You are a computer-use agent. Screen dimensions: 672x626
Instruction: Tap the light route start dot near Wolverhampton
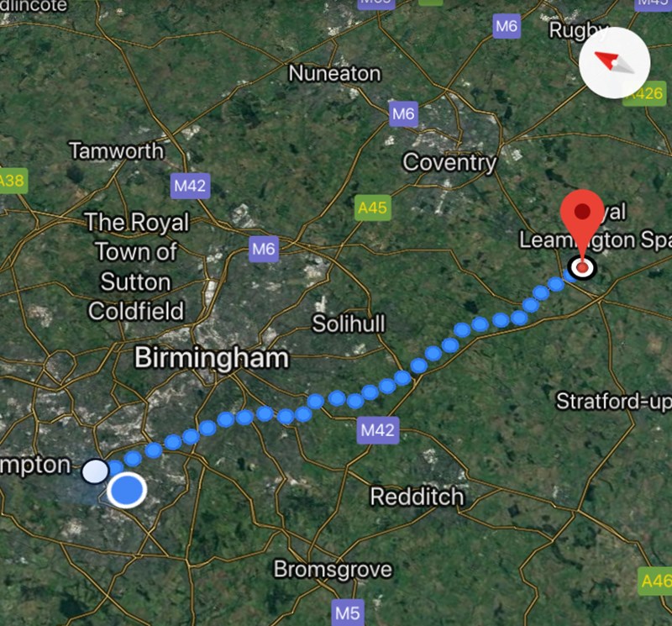[95, 471]
